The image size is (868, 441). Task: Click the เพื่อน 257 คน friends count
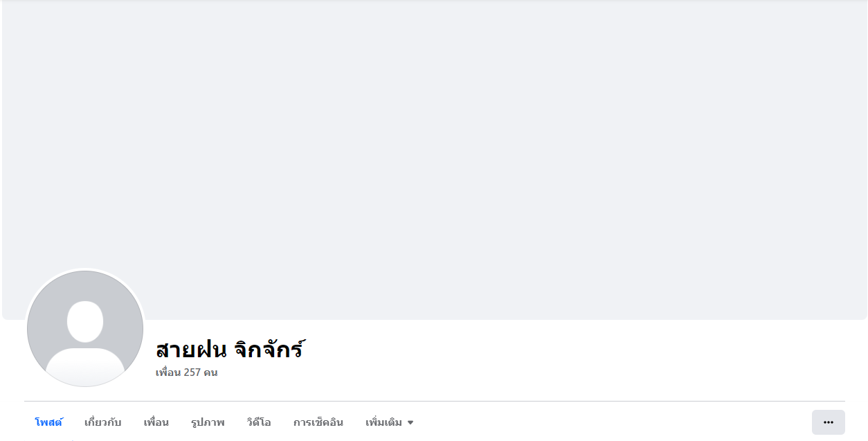tap(187, 372)
